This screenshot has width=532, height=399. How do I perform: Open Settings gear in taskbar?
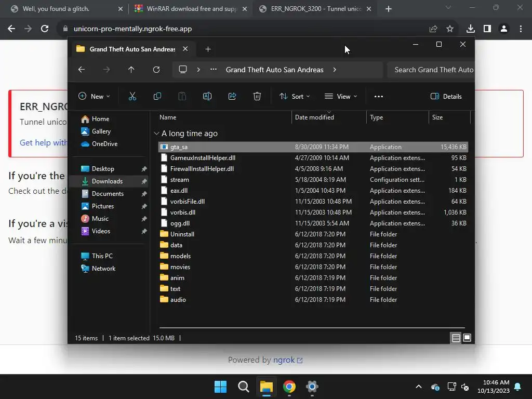coord(312,387)
